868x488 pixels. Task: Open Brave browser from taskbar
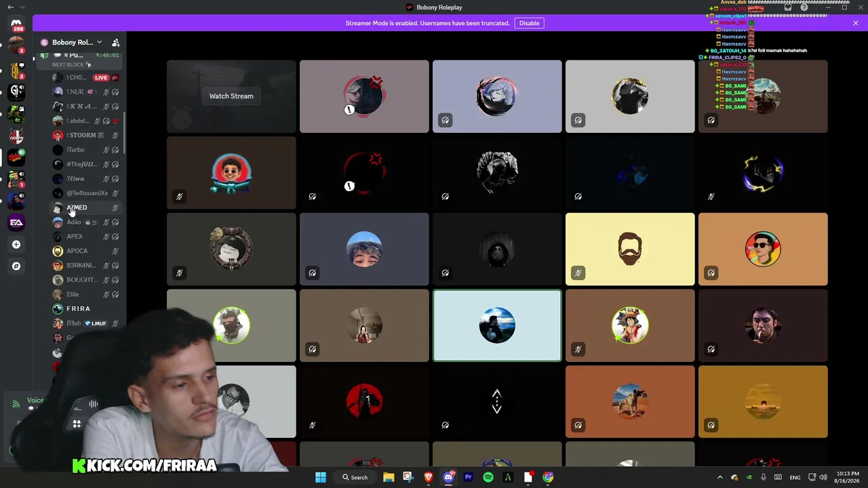429,477
